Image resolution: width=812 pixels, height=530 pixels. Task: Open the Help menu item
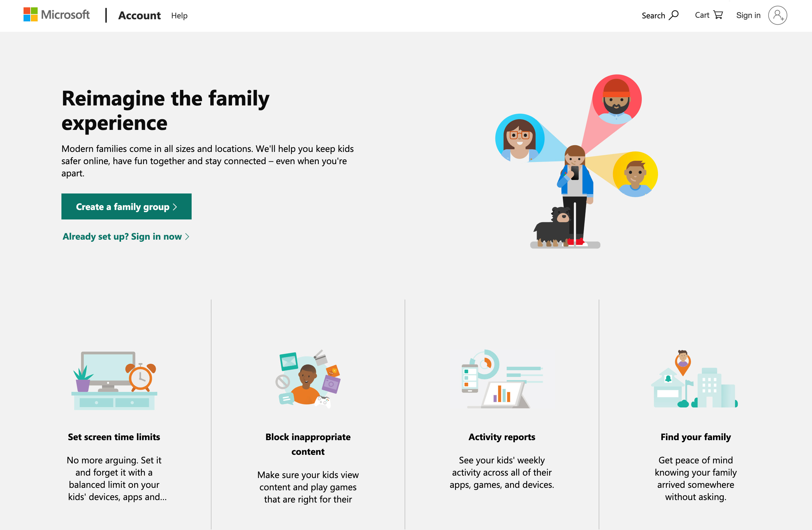[180, 15]
